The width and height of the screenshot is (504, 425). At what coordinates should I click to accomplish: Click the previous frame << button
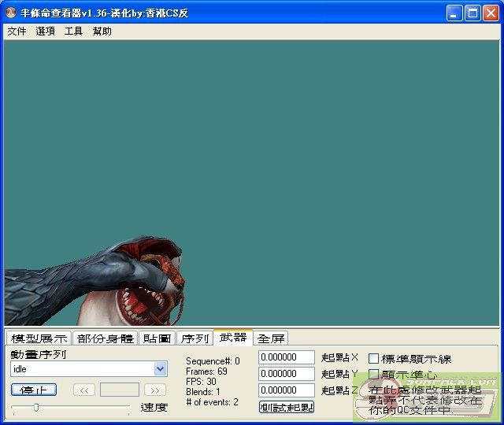84,390
